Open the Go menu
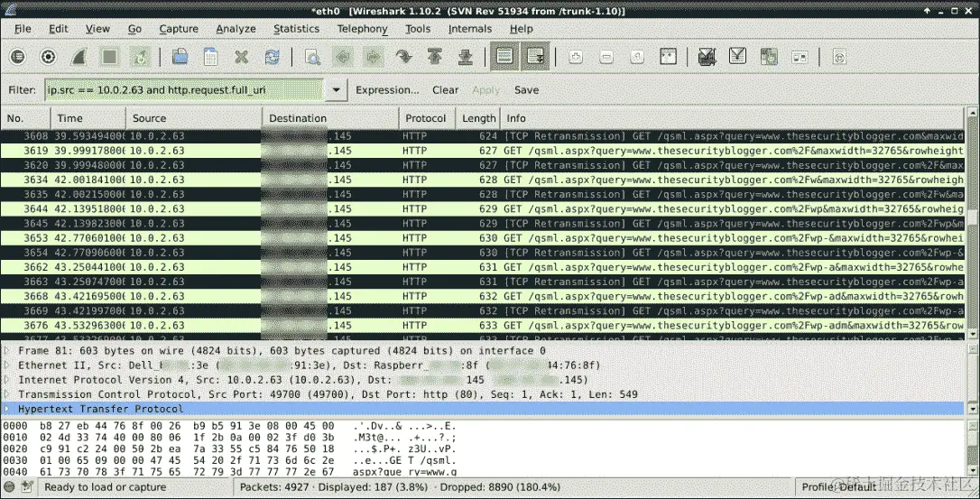 click(x=134, y=29)
